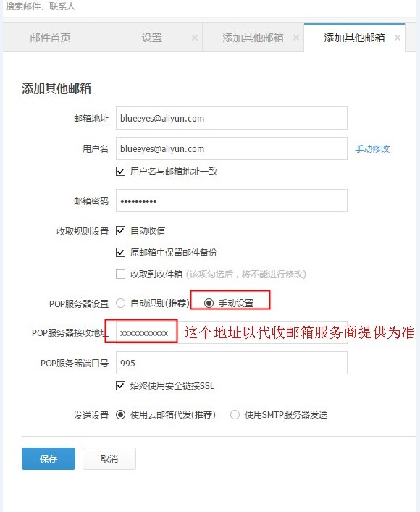The height and width of the screenshot is (512, 420).
Task: Uncheck 原邮箱中保留邮件备份 checkbox
Action: click(x=120, y=253)
